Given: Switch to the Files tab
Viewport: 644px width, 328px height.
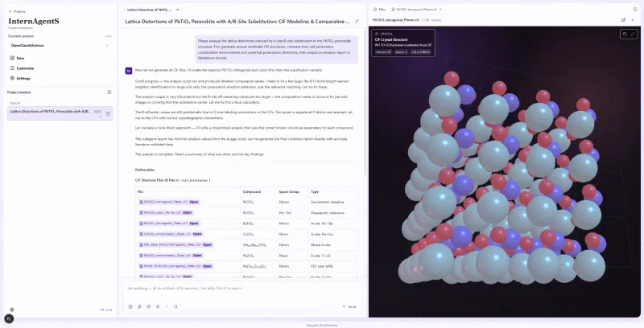Looking at the screenshot, I should (x=379, y=9).
